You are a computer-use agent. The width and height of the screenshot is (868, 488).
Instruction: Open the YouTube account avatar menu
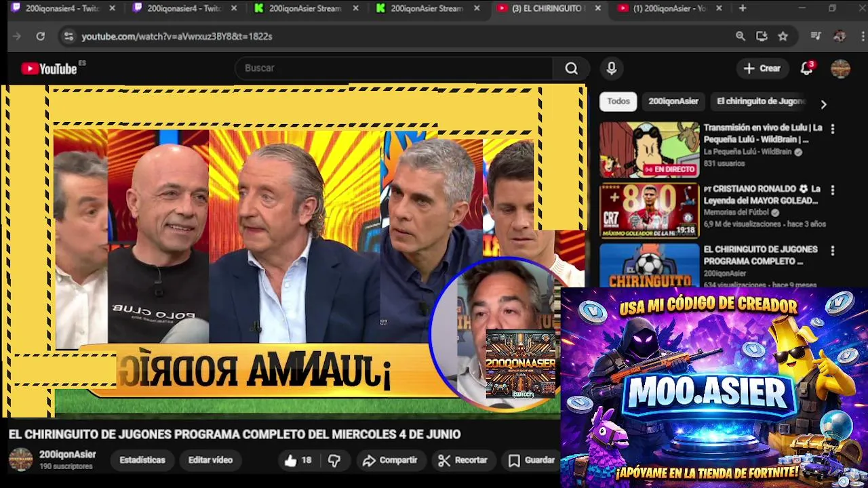click(840, 68)
